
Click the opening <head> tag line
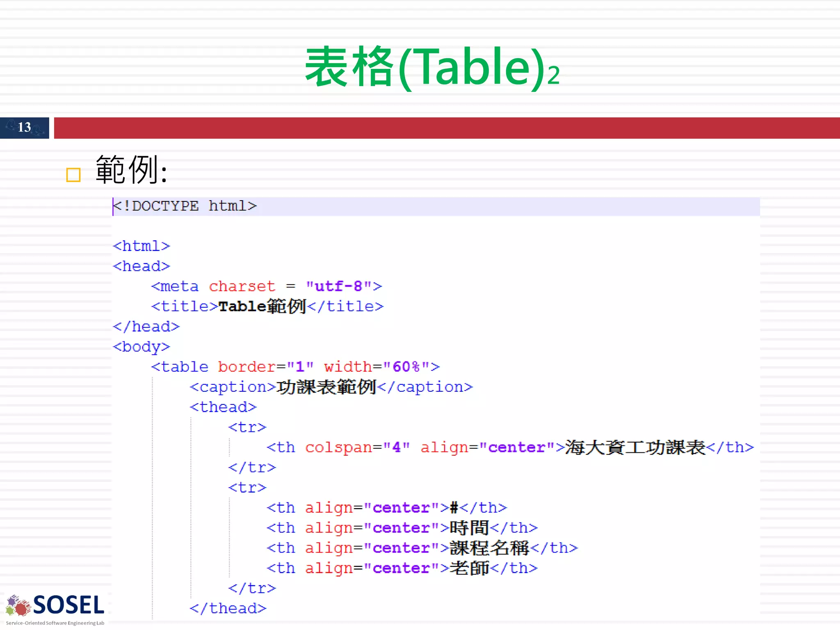click(x=141, y=266)
